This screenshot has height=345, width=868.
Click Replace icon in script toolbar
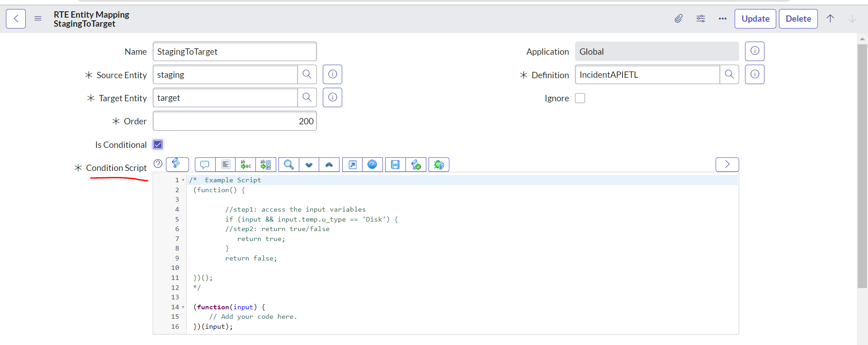coord(245,165)
